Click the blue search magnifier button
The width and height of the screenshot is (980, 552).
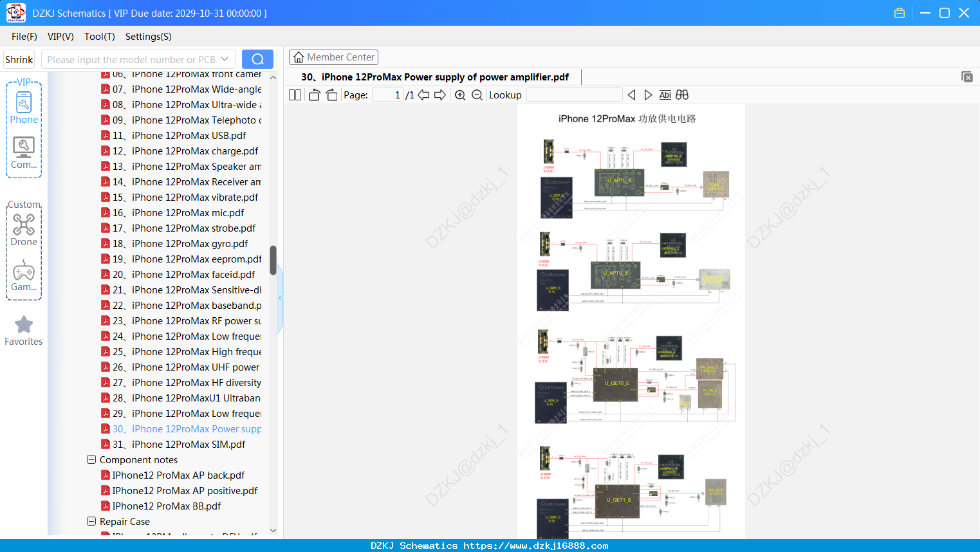[x=257, y=59]
